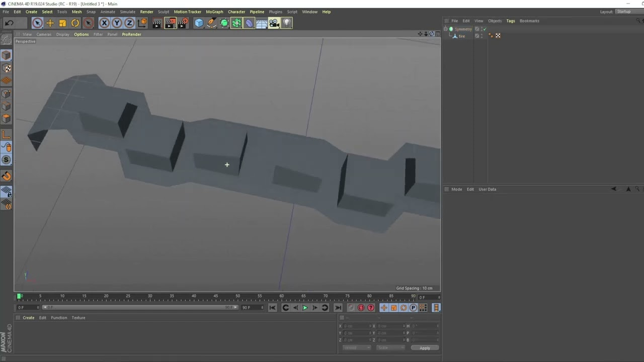Toggle Viewport Solo S icon

(x=7, y=160)
